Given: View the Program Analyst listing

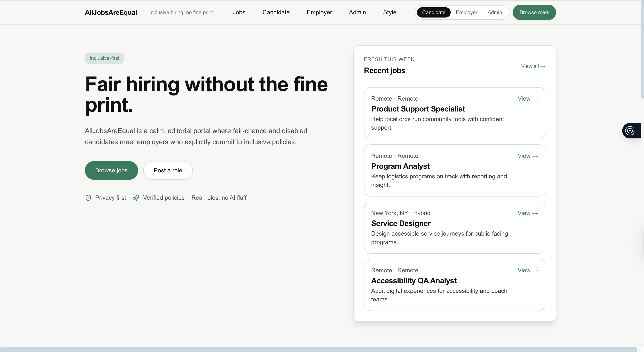Looking at the screenshot, I should pos(527,156).
